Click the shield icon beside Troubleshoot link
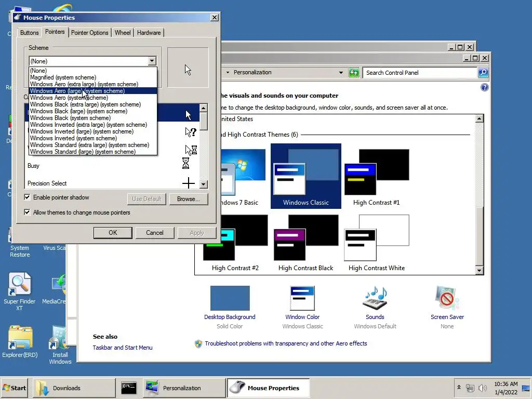The width and height of the screenshot is (532, 399). click(x=198, y=344)
